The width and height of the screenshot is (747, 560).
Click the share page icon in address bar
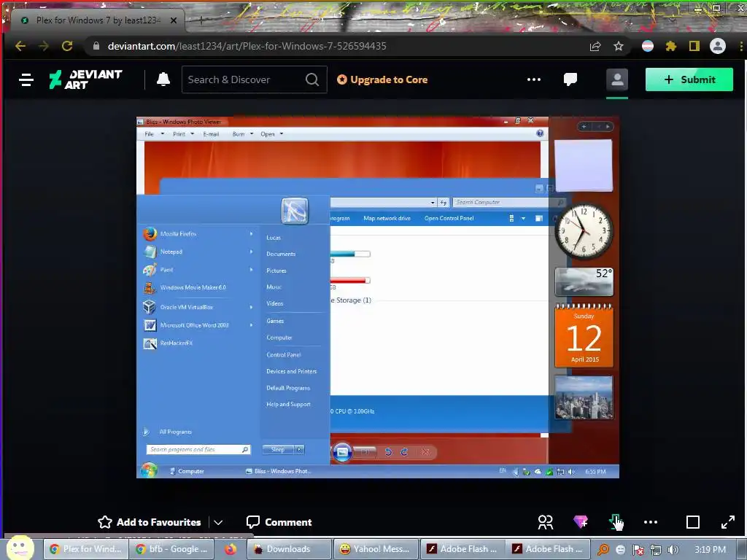tap(595, 46)
